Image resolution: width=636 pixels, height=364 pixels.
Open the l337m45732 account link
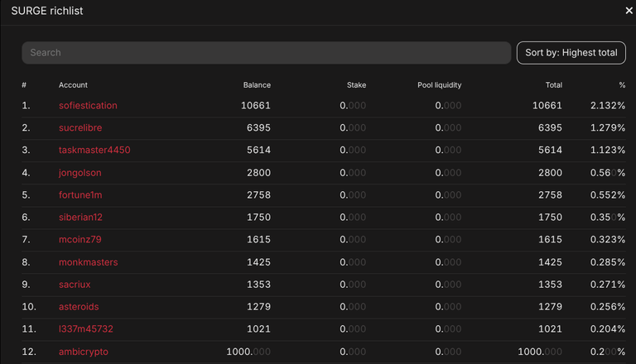click(86, 329)
